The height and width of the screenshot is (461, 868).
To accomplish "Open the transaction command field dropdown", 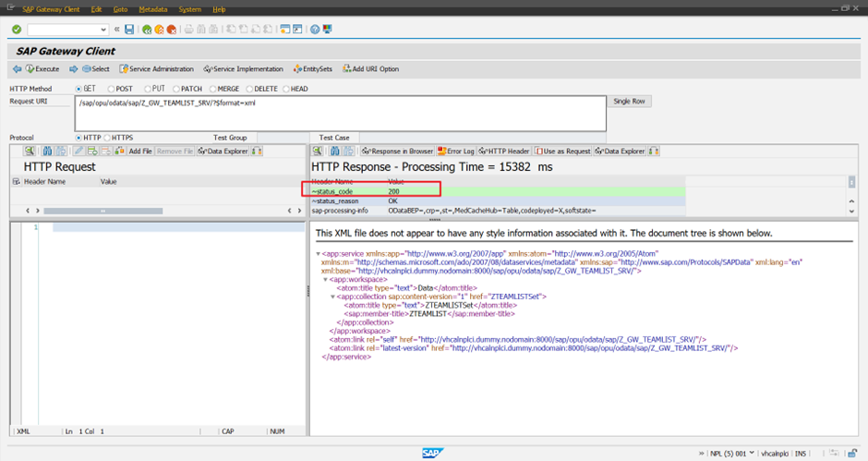I will point(103,30).
